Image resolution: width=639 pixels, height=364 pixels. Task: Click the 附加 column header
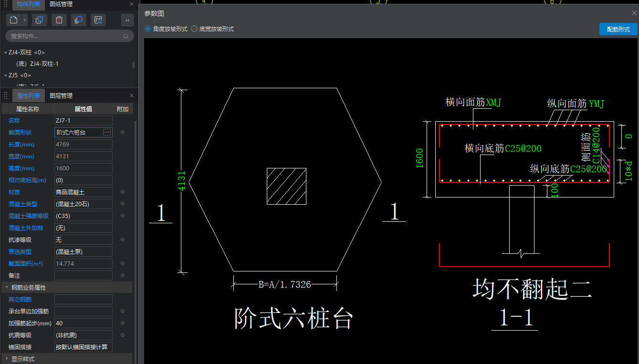click(x=123, y=109)
